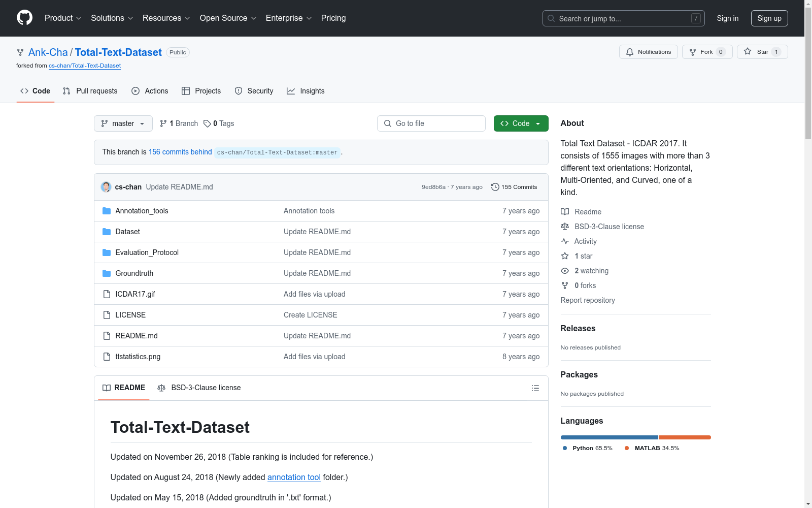Screen dimensions: 812x508
Task: Open the cs-chan commit author link
Action: [128, 187]
